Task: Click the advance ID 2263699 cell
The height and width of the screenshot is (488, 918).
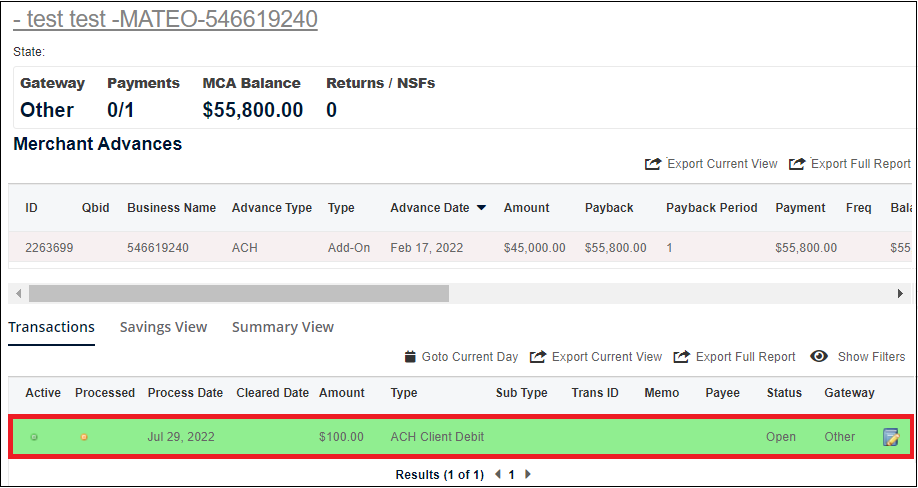Action: click(49, 248)
